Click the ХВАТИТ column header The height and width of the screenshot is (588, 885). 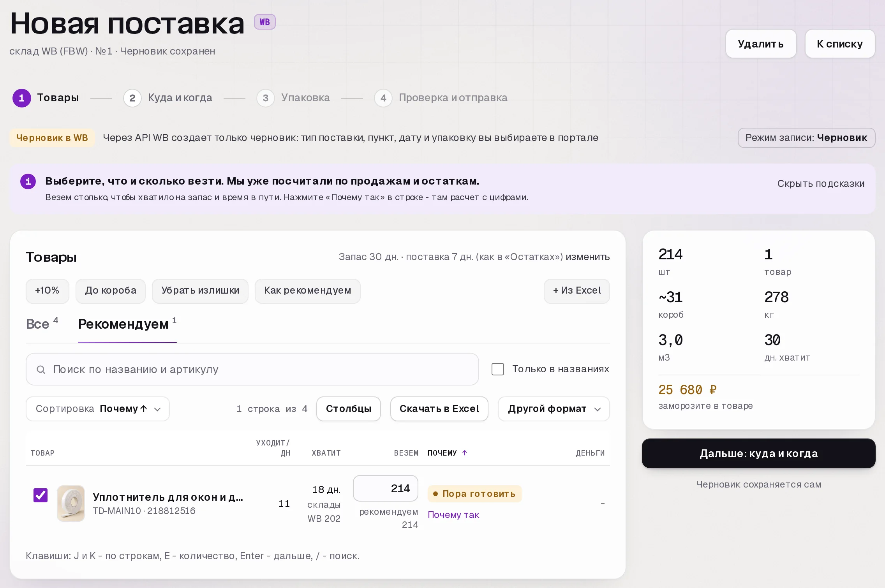click(326, 453)
